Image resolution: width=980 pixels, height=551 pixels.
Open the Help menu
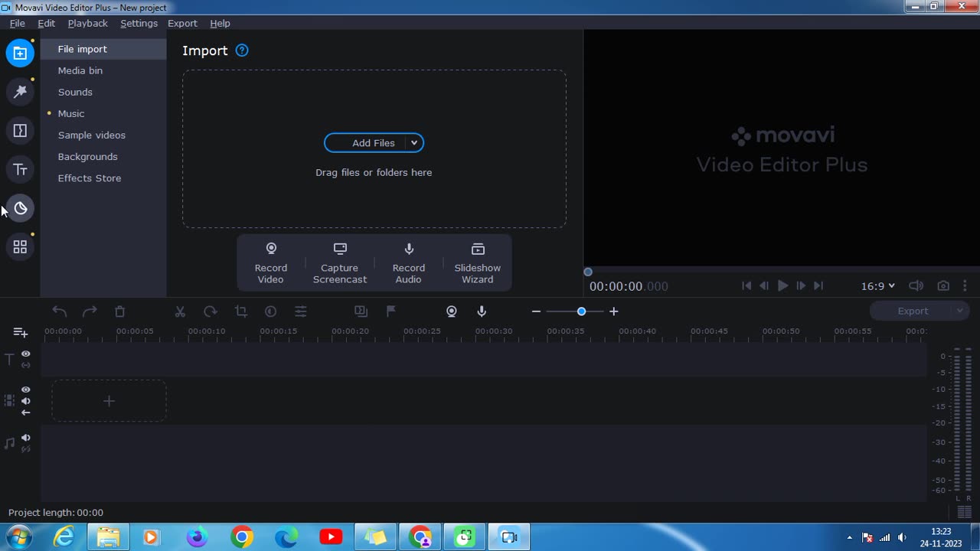[220, 23]
